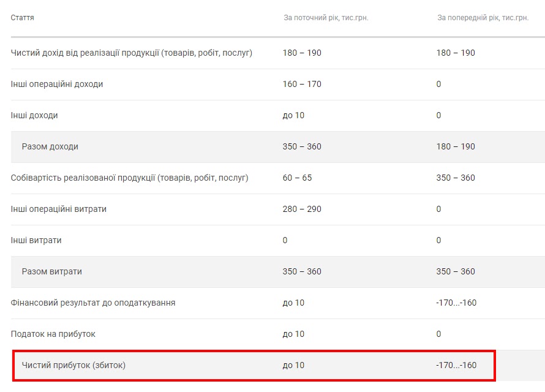Select the 60 – 65 value cell
Screen dimensions: 545x392
point(297,178)
